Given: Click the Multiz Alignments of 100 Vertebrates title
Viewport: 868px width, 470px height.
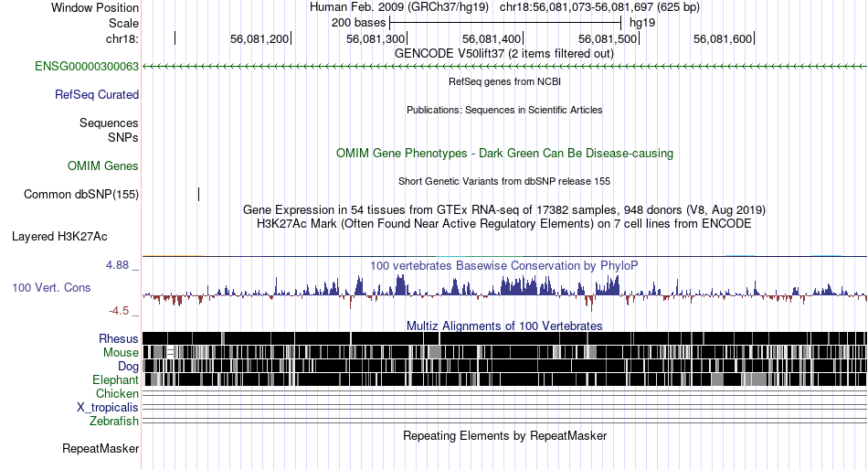Looking at the screenshot, I should (x=504, y=326).
